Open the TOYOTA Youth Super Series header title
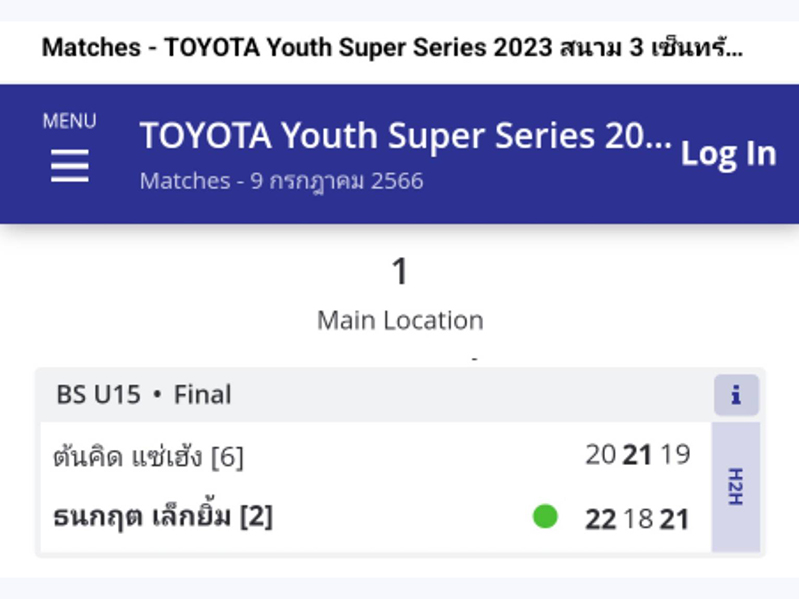Screen dimensions: 799x599 click(x=406, y=135)
